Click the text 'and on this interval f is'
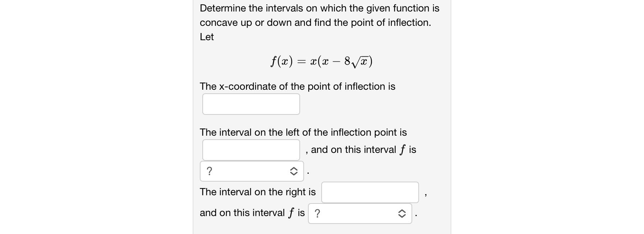Screen dimensions: 644x234 pyautogui.click(x=252, y=212)
